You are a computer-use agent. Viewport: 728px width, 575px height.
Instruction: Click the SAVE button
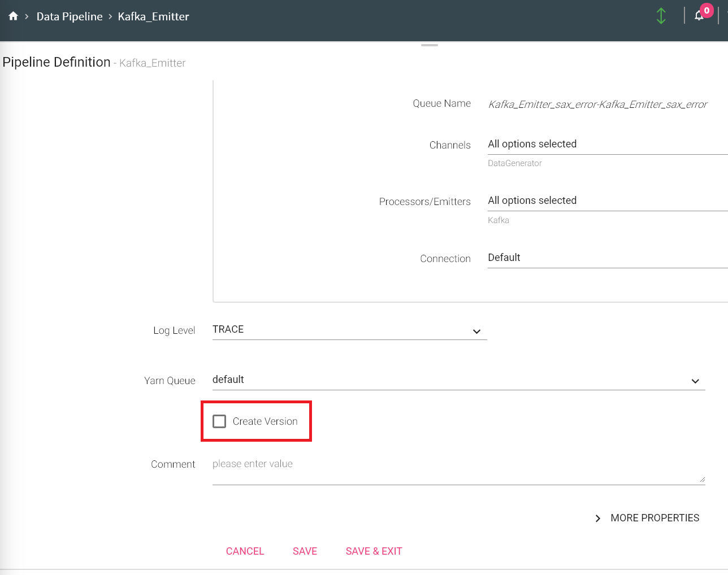tap(305, 551)
